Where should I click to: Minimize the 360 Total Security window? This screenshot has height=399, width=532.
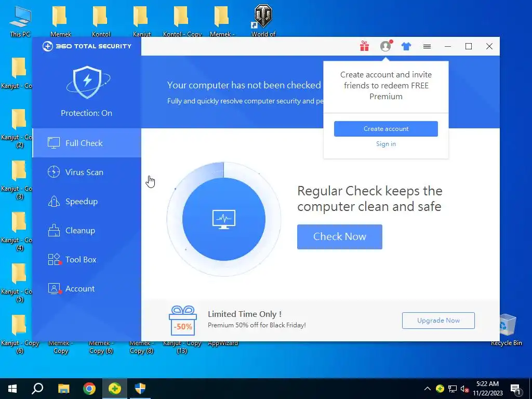(x=448, y=46)
